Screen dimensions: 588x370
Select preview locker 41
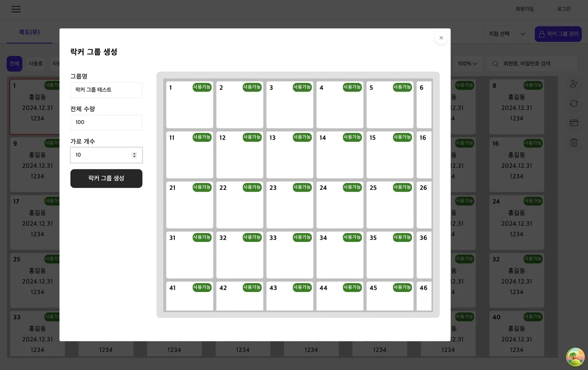coord(190,296)
